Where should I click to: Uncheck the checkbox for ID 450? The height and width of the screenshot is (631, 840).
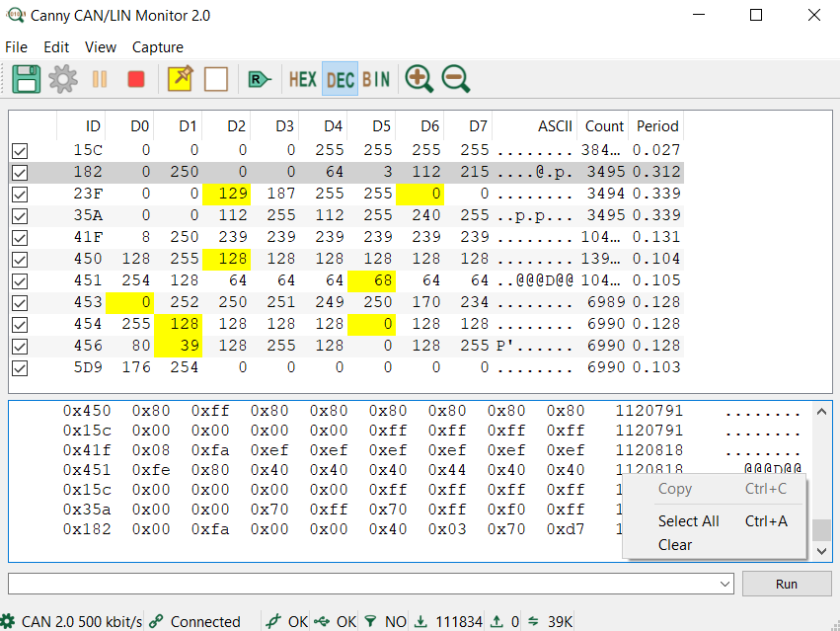click(x=20, y=260)
